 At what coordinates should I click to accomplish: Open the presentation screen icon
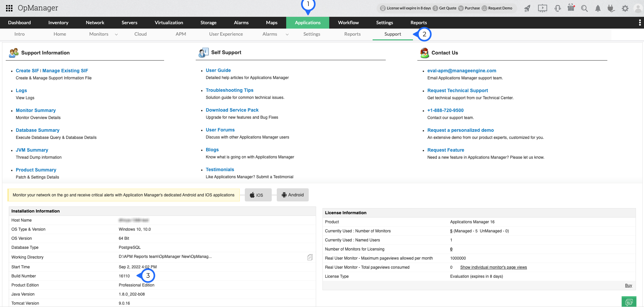click(x=542, y=8)
